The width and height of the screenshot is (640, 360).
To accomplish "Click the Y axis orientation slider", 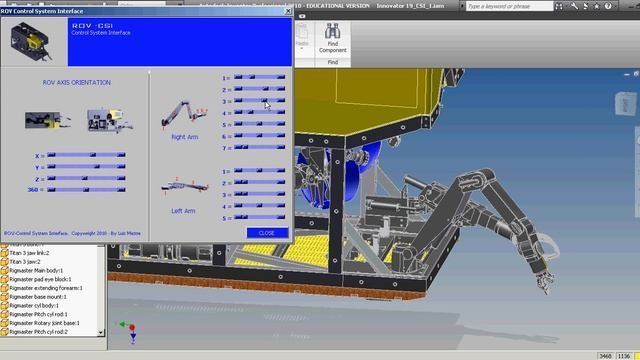I will 86,167.
